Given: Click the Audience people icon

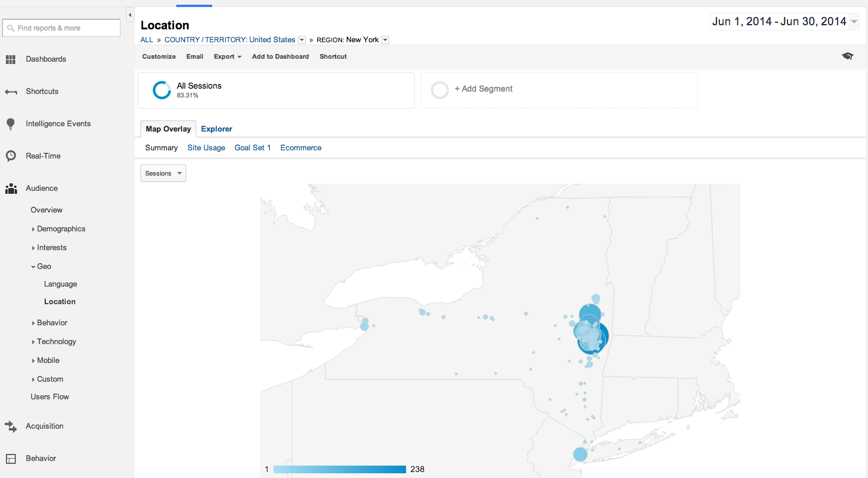Looking at the screenshot, I should click(x=11, y=188).
